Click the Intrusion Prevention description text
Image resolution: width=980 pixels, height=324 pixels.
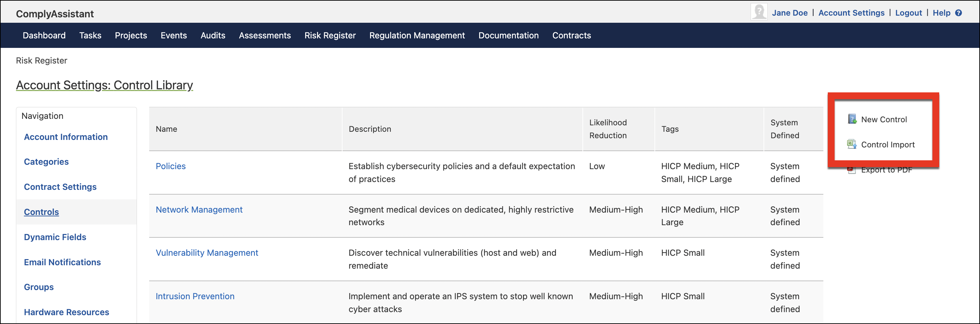(461, 302)
